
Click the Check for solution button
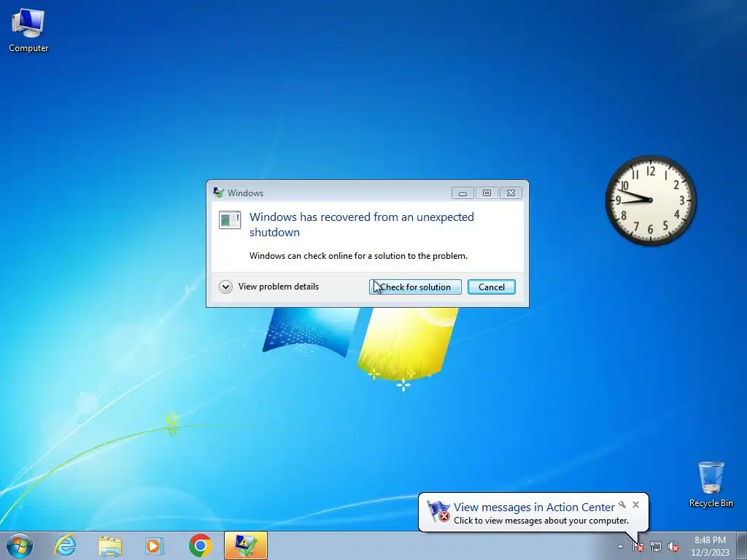coord(415,287)
